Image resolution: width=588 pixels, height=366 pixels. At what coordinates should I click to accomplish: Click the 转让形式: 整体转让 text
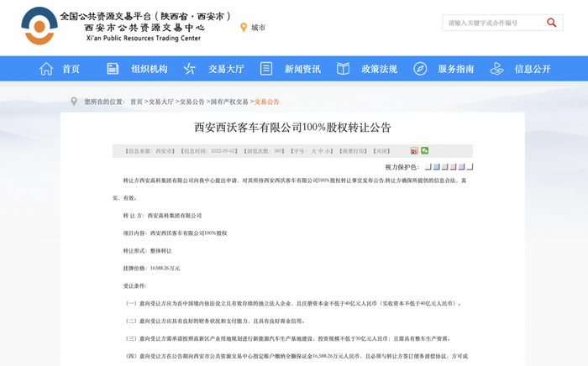[x=147, y=251]
